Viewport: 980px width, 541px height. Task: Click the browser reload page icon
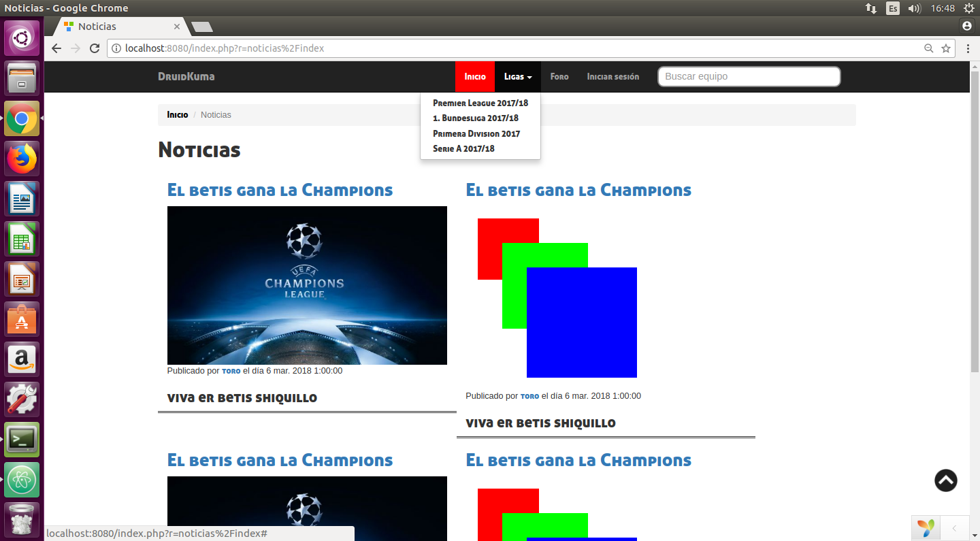[95, 48]
